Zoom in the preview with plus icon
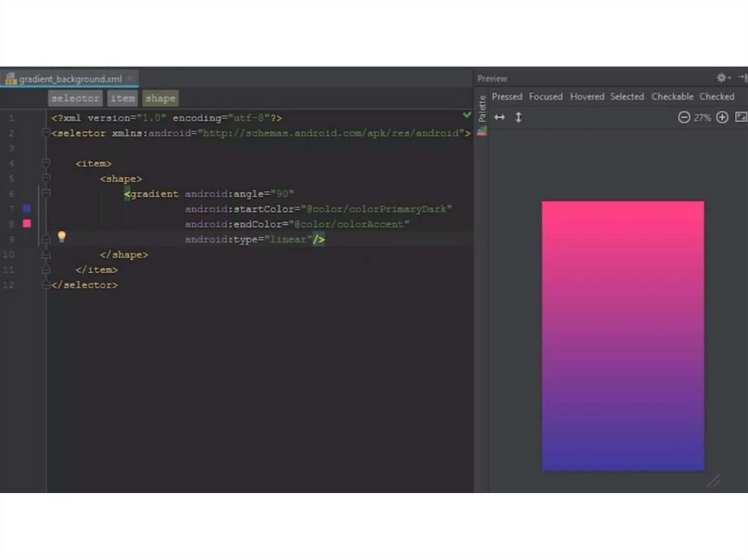The width and height of the screenshot is (748, 560). coord(722,117)
